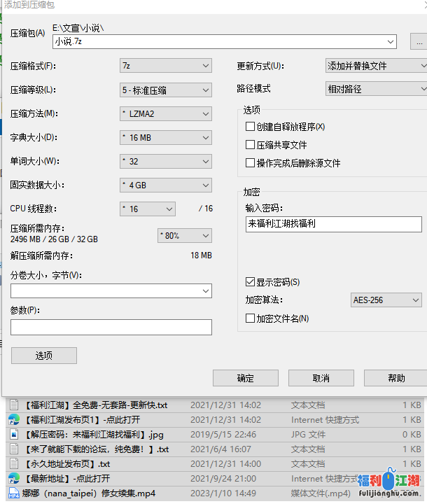Click the text file icon for 【福利江湖】全免费
The width and height of the screenshot is (427, 504).
tap(13, 405)
